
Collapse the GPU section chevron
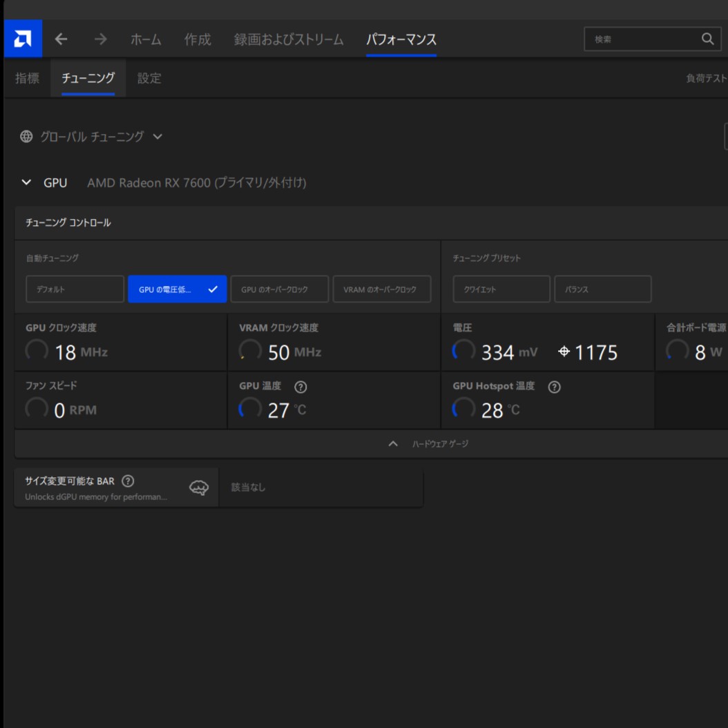click(x=26, y=182)
